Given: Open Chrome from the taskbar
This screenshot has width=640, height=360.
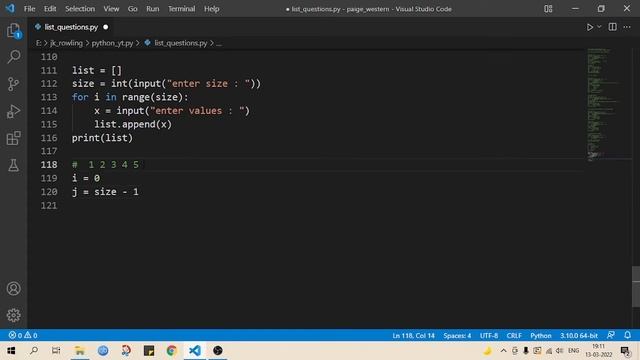Looking at the screenshot, I should (171, 351).
